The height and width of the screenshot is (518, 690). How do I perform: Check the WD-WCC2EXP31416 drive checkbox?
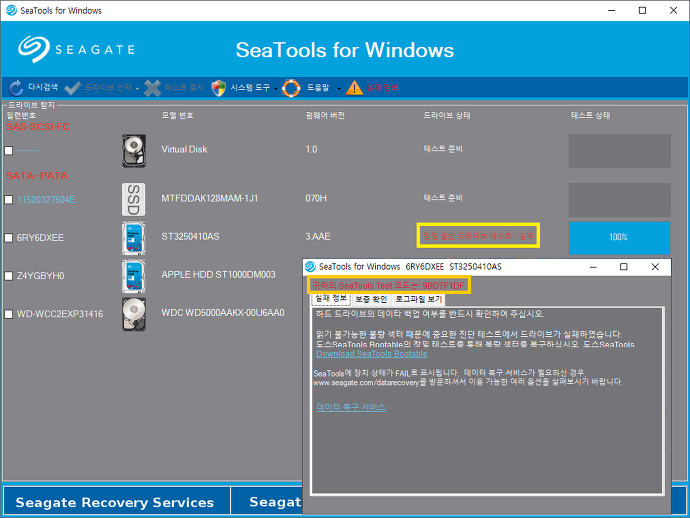click(8, 314)
